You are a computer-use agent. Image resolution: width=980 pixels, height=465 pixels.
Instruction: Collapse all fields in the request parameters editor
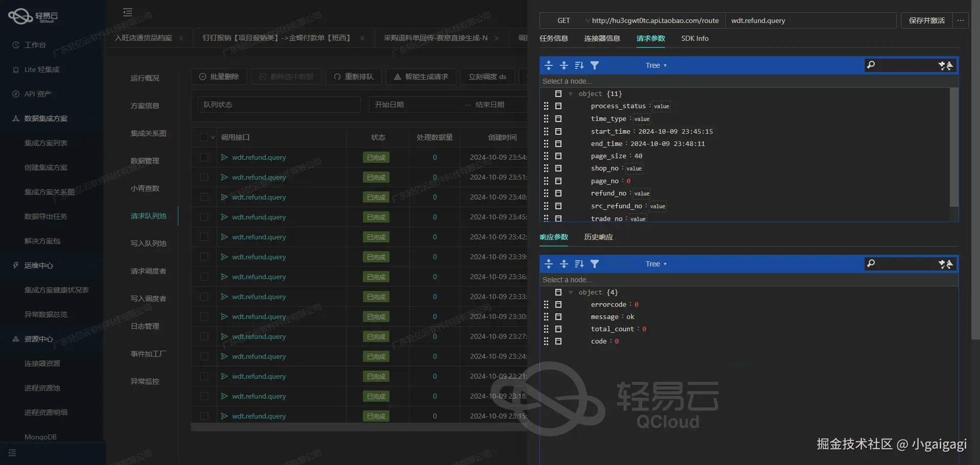(564, 65)
